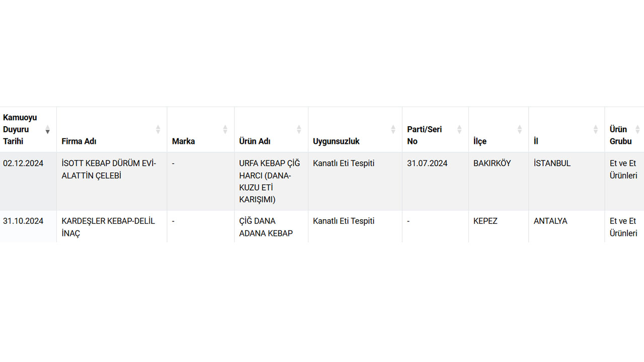
Task: Select the Uygunsuzluk column header text
Action: point(336,141)
